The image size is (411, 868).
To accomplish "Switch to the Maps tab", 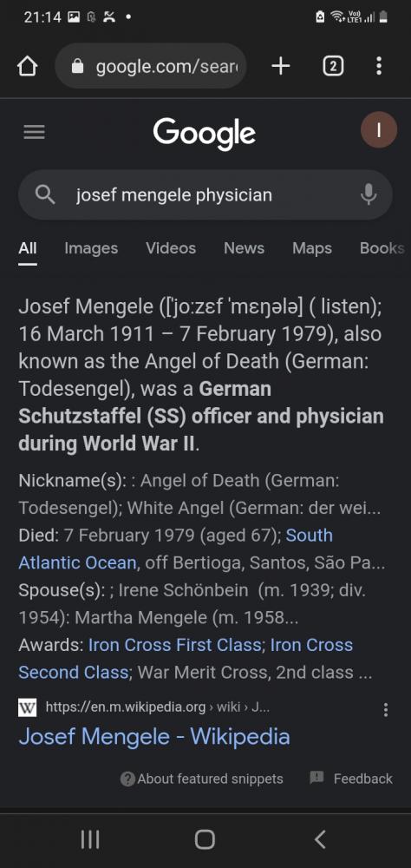I will pos(312,248).
